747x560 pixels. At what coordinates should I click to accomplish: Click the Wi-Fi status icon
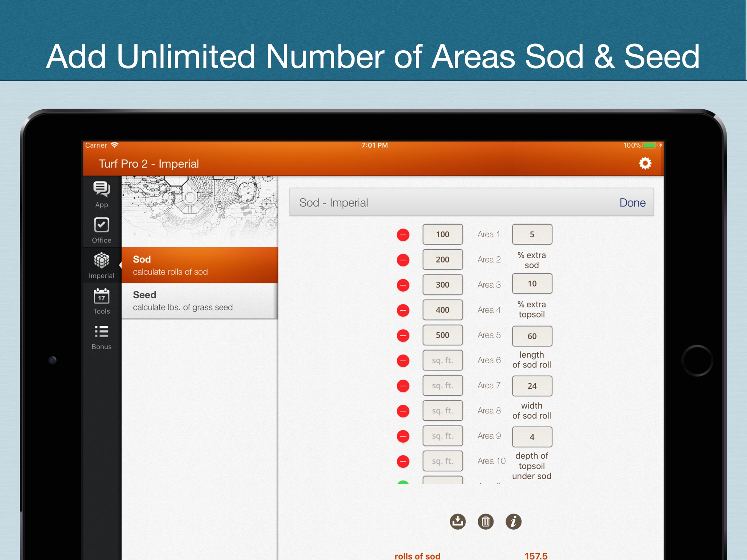[x=115, y=145]
